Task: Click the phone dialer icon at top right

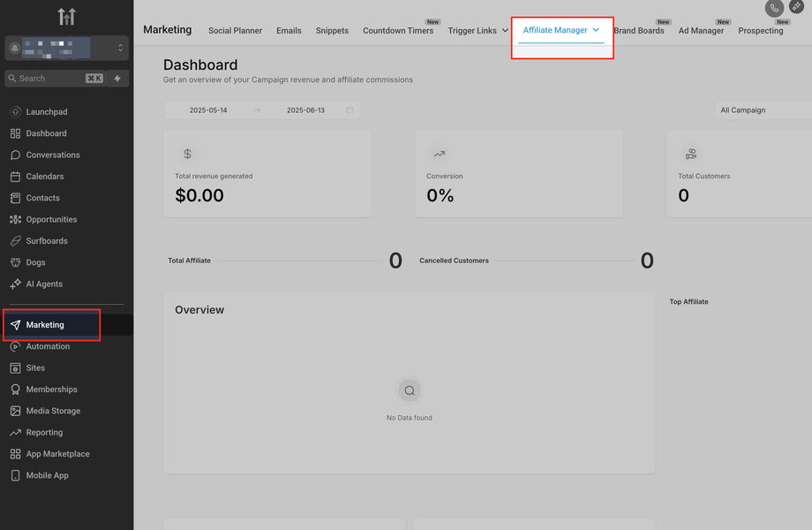Action: (774, 8)
